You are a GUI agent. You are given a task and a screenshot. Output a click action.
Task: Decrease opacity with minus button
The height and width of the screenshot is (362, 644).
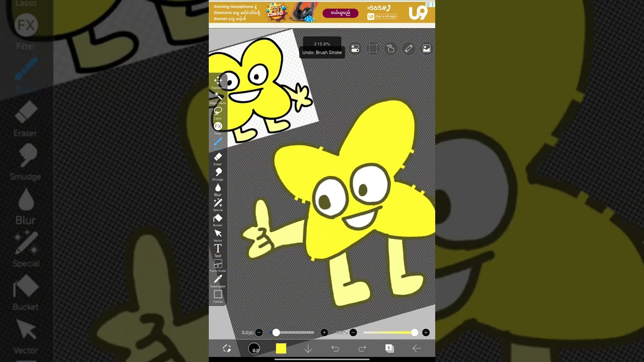[x=353, y=332]
